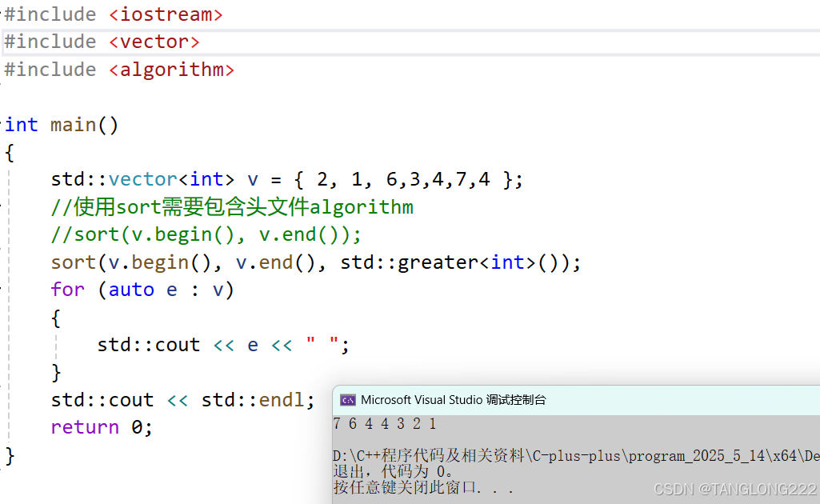The width and height of the screenshot is (820, 504).
Task: Click the 'std::cout << std::endl;' line
Action: 183,400
